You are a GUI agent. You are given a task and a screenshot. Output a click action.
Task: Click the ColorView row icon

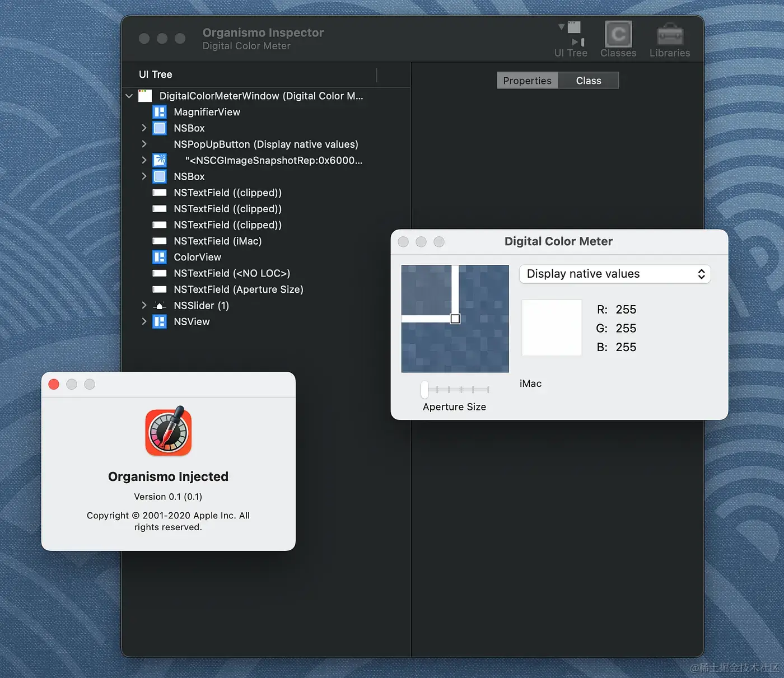point(160,257)
